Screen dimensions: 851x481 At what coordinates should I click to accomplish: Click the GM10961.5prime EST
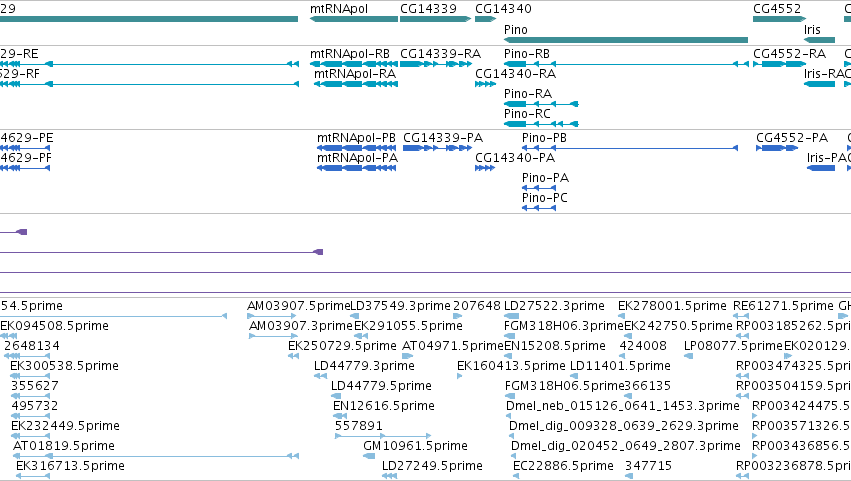pos(369,456)
